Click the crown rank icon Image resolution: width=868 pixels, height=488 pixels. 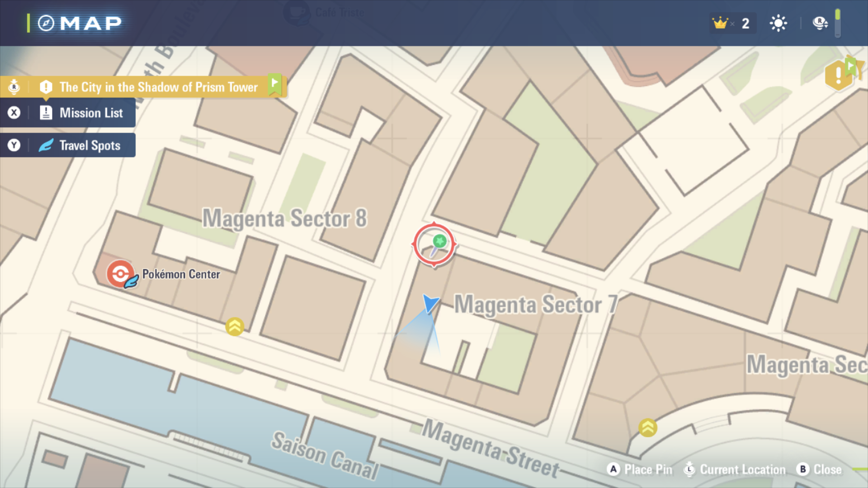(720, 23)
